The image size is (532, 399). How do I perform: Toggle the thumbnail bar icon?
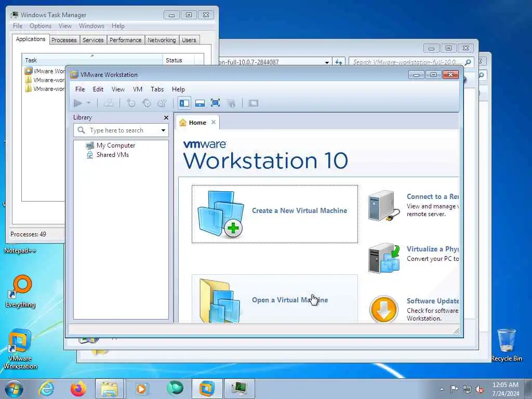tap(200, 103)
